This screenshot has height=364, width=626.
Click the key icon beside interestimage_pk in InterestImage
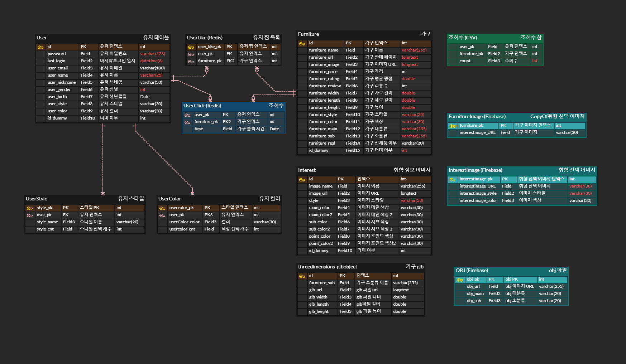[453, 180]
